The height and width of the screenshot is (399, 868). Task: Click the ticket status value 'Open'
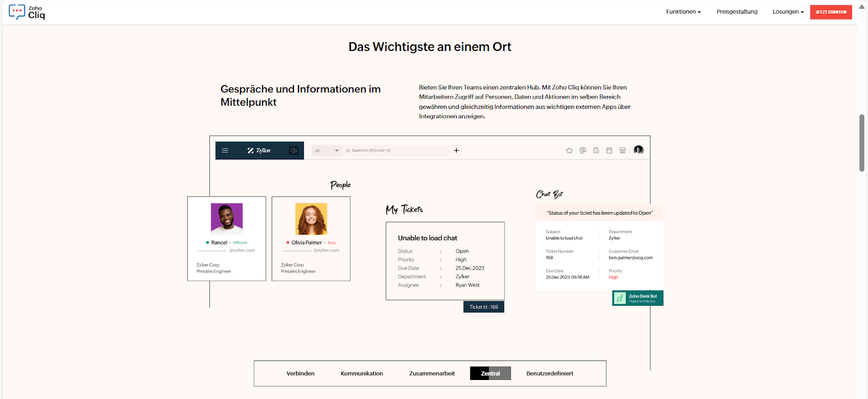pos(462,252)
